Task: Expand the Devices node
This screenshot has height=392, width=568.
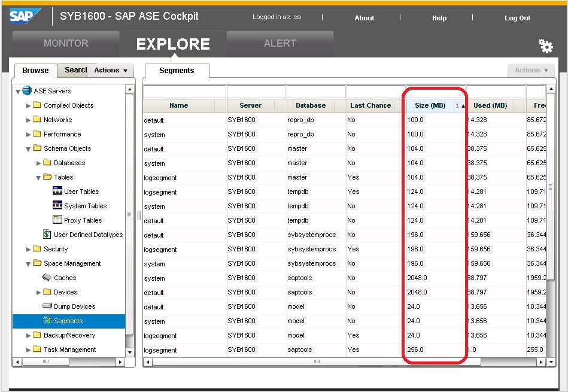Action: point(38,293)
